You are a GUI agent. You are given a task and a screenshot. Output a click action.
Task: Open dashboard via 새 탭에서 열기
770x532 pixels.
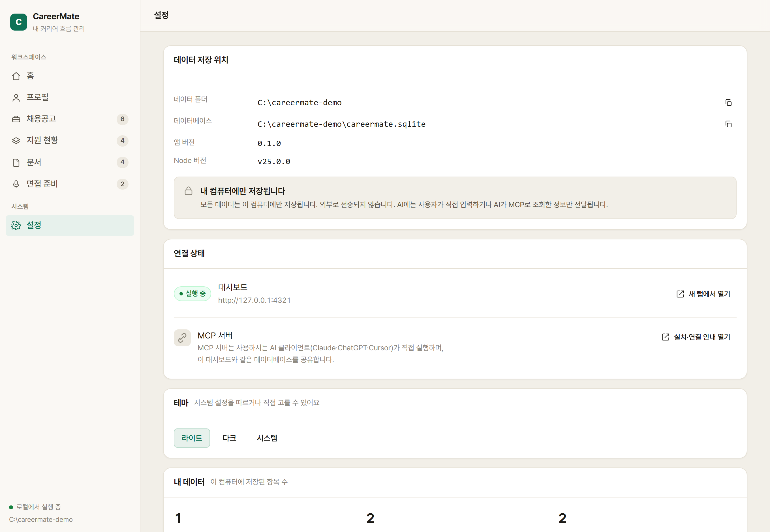pos(703,294)
